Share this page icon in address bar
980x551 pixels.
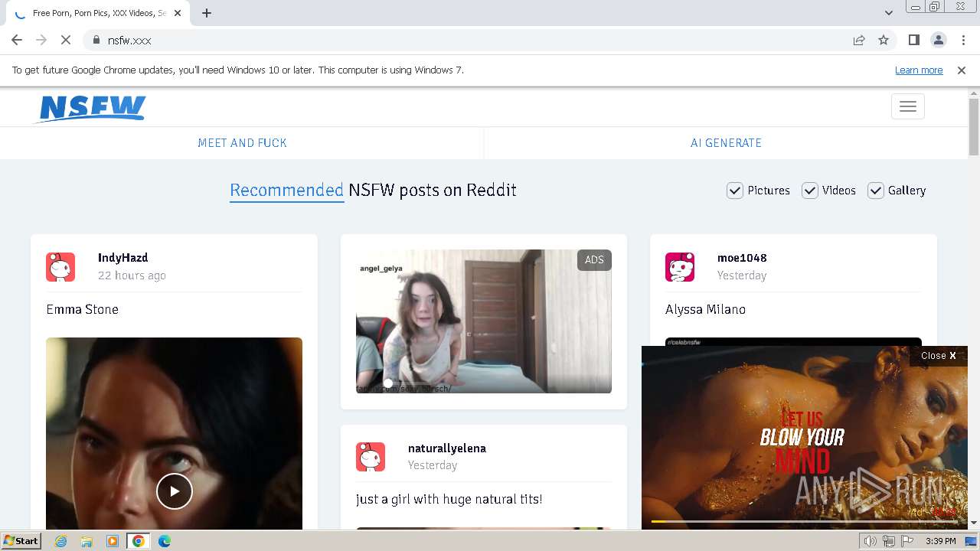859,40
